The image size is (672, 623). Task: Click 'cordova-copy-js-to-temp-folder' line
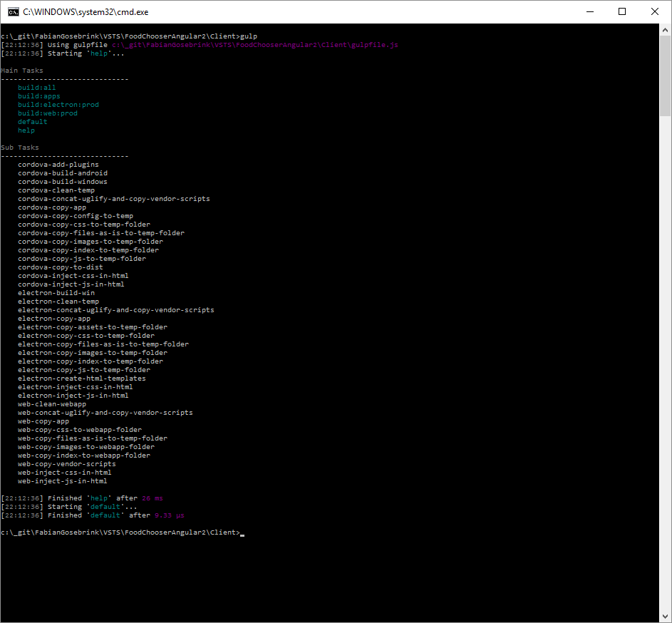pyautogui.click(x=82, y=259)
